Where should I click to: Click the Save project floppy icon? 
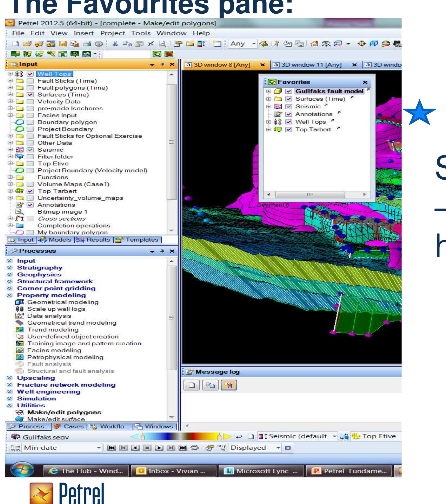click(63, 44)
